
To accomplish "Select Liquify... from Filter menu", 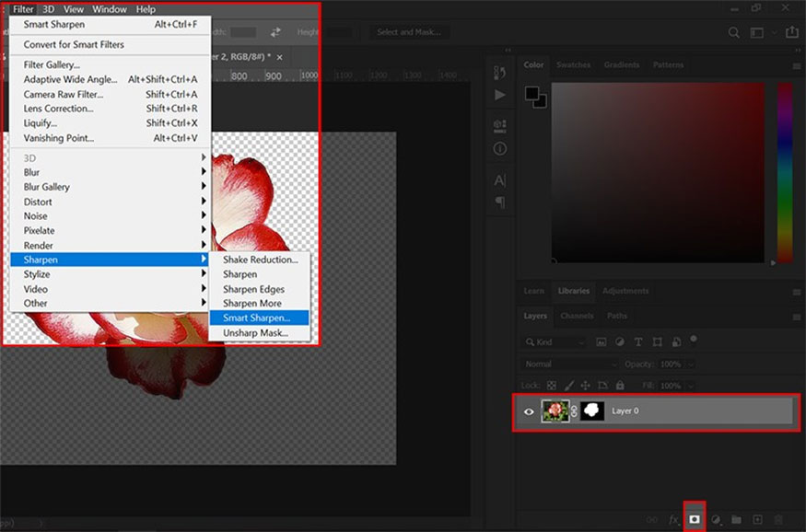I will tap(110, 122).
